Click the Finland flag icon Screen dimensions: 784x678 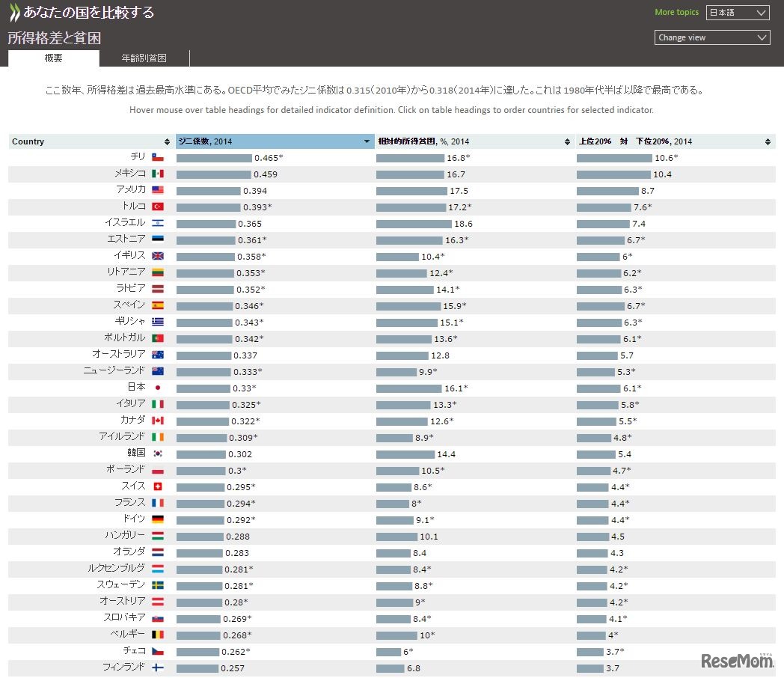(x=158, y=668)
